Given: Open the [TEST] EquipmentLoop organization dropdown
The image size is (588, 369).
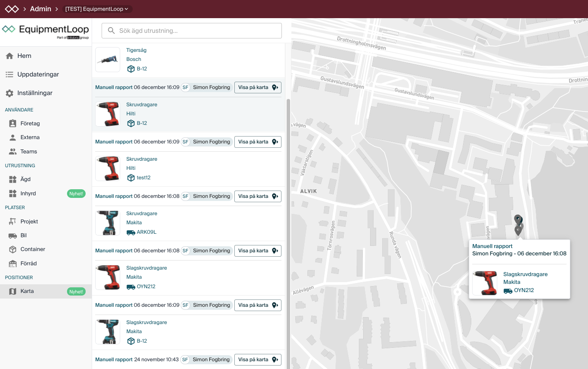Looking at the screenshot, I should coord(97,9).
